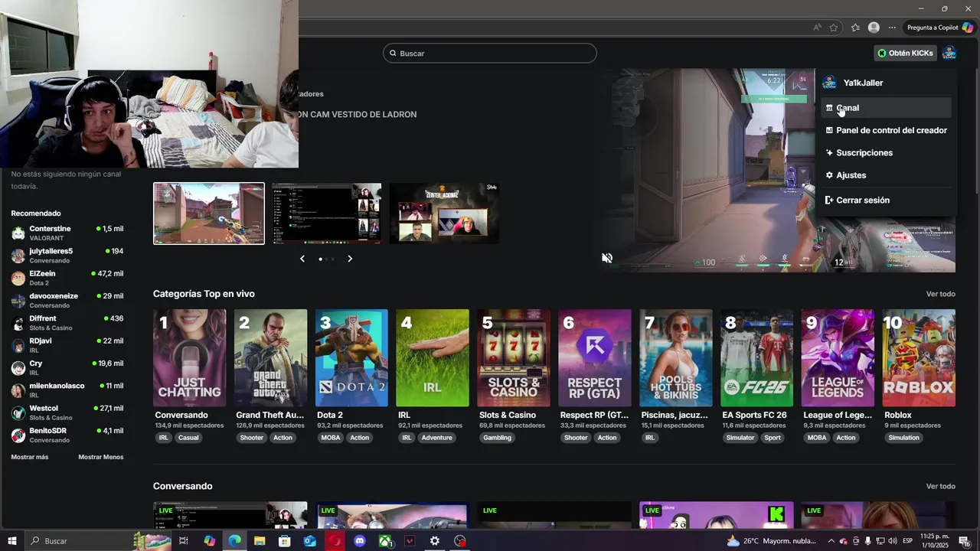Open Ver todo for Categorías Top

(941, 294)
